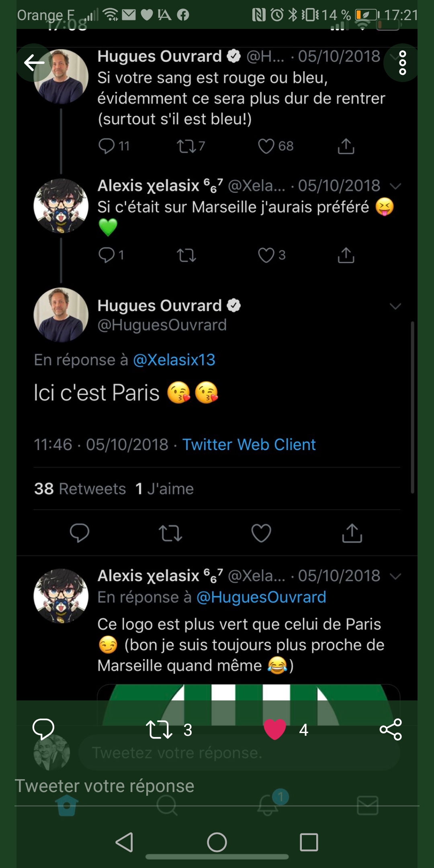Like the 'sang est rouge ou bleu' tweet
Screen dimensions: 434x868
[266, 146]
